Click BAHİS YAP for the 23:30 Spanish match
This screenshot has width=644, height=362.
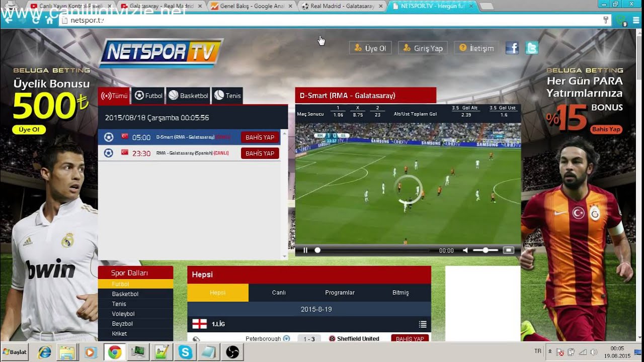pos(260,153)
